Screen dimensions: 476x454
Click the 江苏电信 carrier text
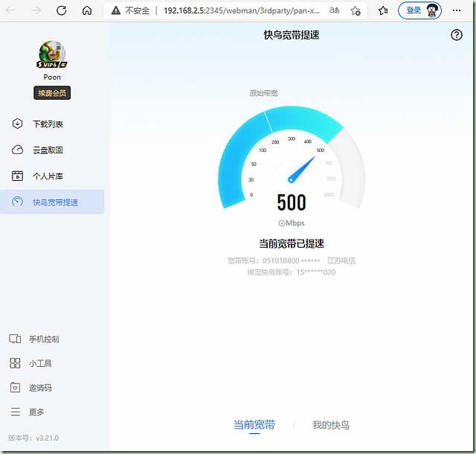341,260
